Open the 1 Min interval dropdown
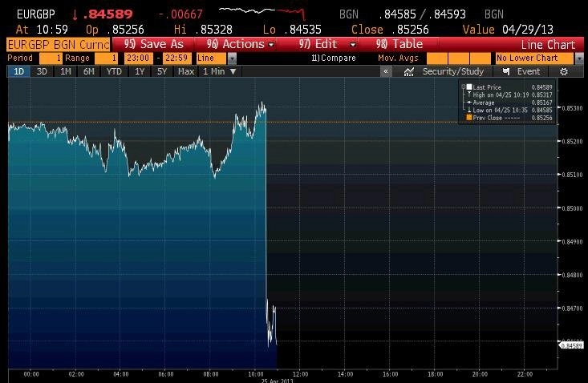Viewport: 588px width, 383px height. (219, 71)
